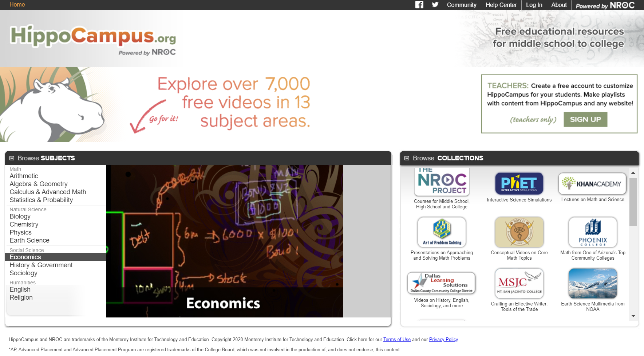The width and height of the screenshot is (644, 356).
Task: Click the collections list scrollbar thumb
Action: 633,202
